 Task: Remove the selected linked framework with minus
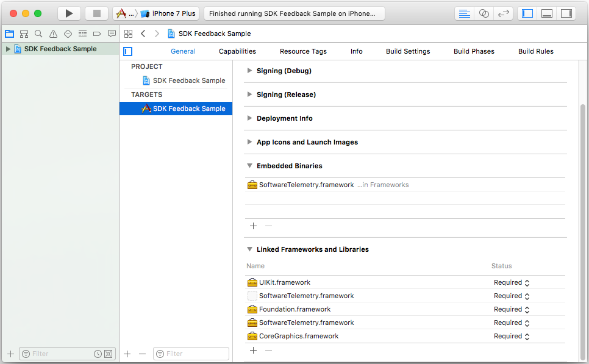[x=268, y=351]
